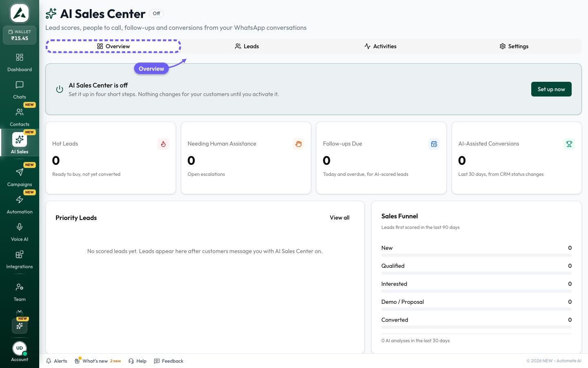
Task: Open the Wallet balance ₹15.45
Action: point(20,35)
